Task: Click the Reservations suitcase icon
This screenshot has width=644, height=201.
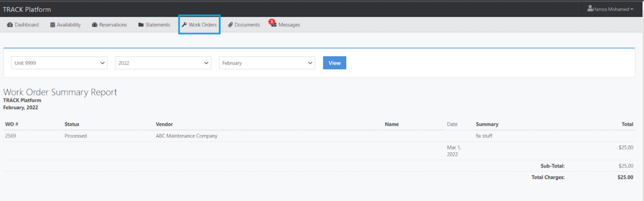Action: pos(95,25)
